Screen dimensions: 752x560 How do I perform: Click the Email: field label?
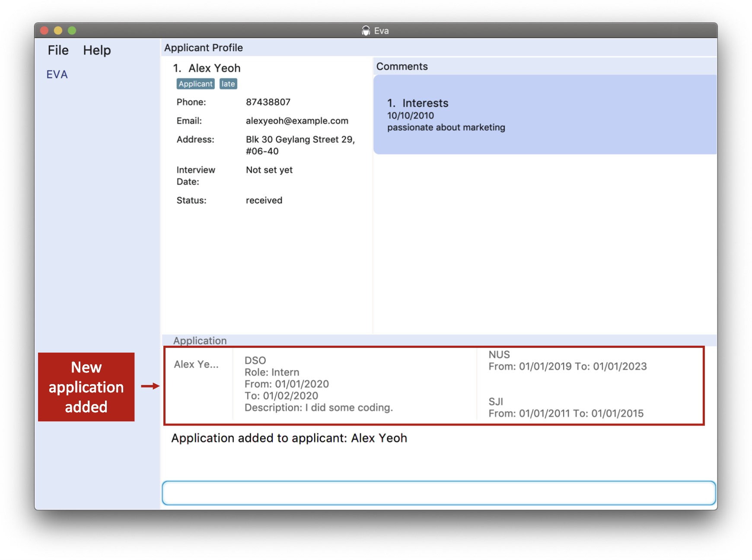coord(189,121)
